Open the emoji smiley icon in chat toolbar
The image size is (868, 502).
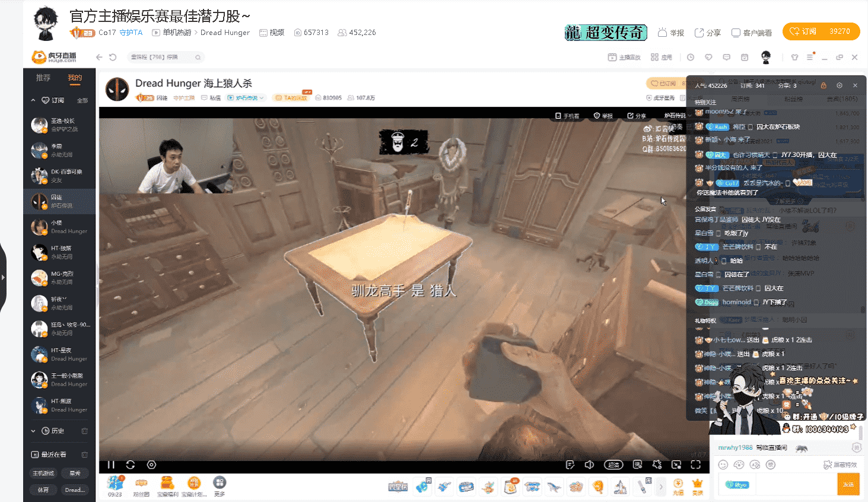coord(723,465)
